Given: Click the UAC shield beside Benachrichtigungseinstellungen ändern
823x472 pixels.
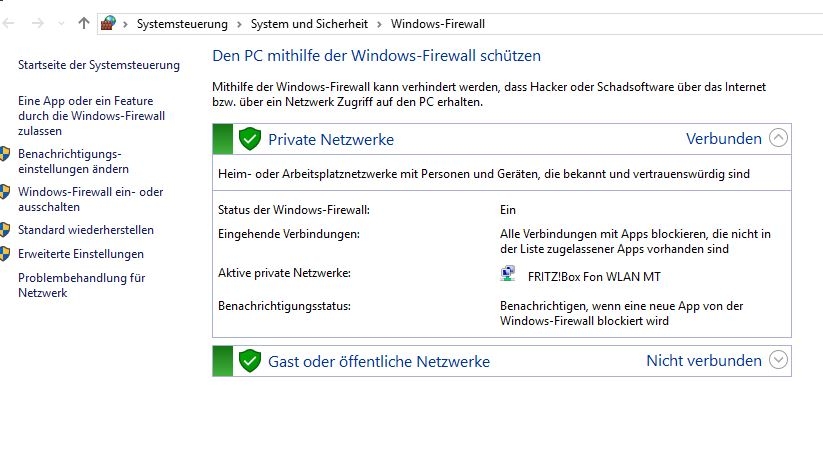Looking at the screenshot, I should (5, 154).
